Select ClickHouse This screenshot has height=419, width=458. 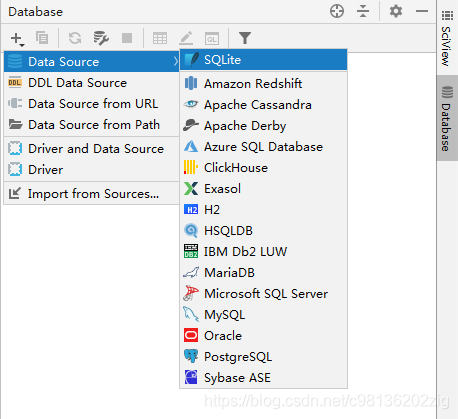click(x=263, y=168)
